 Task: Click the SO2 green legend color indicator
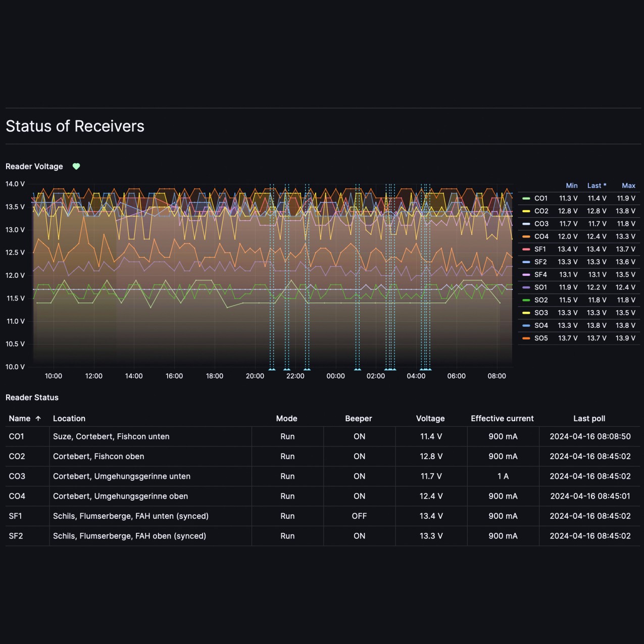[x=526, y=300]
